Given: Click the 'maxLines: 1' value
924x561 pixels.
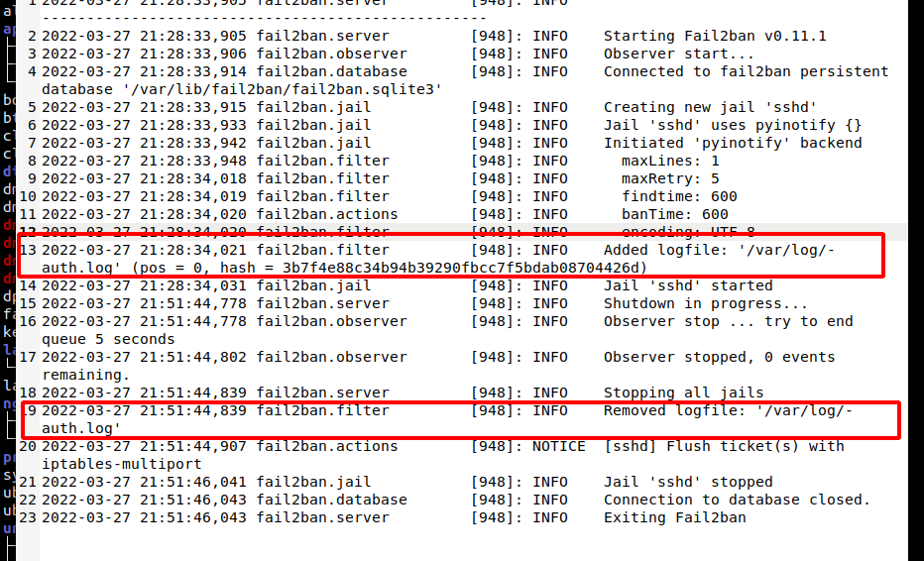Looking at the screenshot, I should click(x=670, y=161).
